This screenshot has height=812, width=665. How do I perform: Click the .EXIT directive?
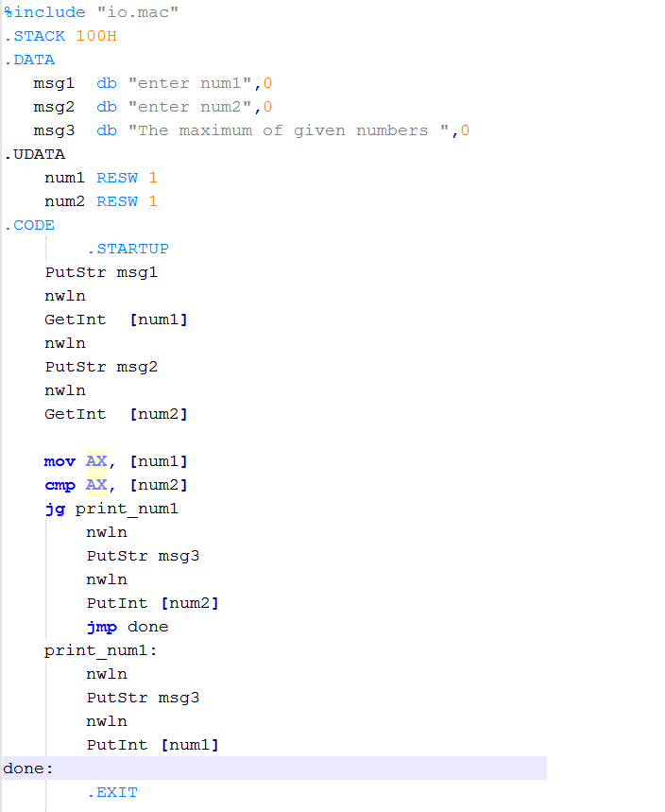[x=112, y=792]
